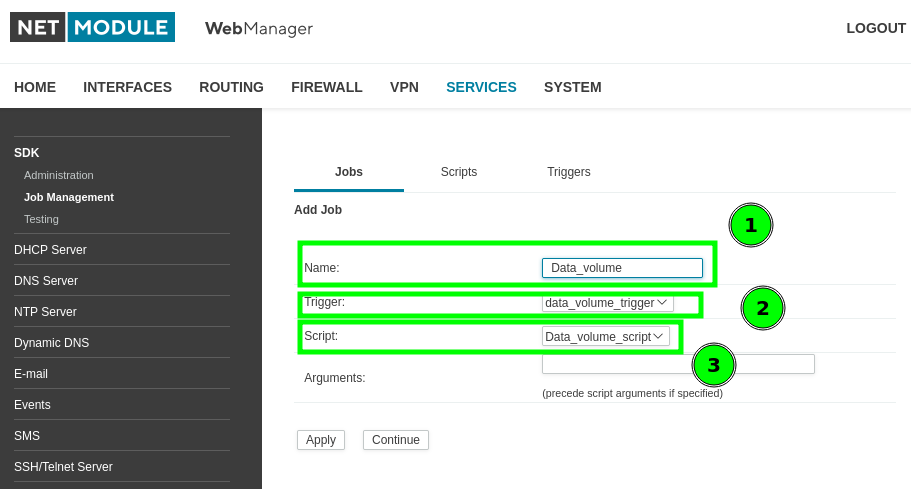This screenshot has width=911, height=489.
Task: Open SDK Administration in sidebar
Action: pyautogui.click(x=59, y=175)
